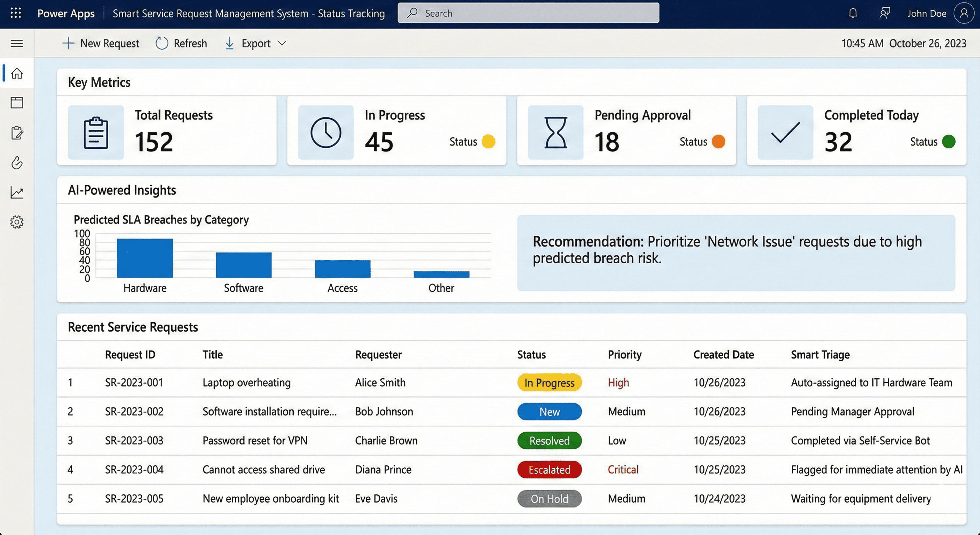Sort by Created Date column header
This screenshot has width=980, height=535.
(724, 355)
